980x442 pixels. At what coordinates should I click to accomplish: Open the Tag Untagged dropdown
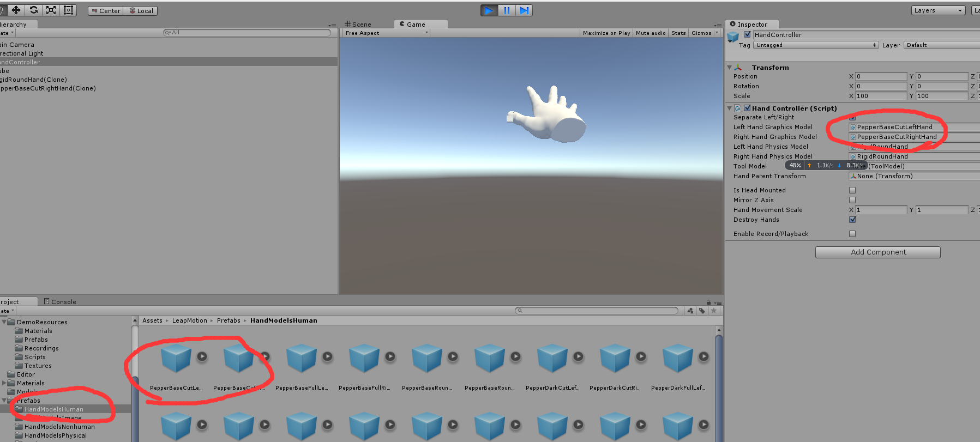coord(816,45)
